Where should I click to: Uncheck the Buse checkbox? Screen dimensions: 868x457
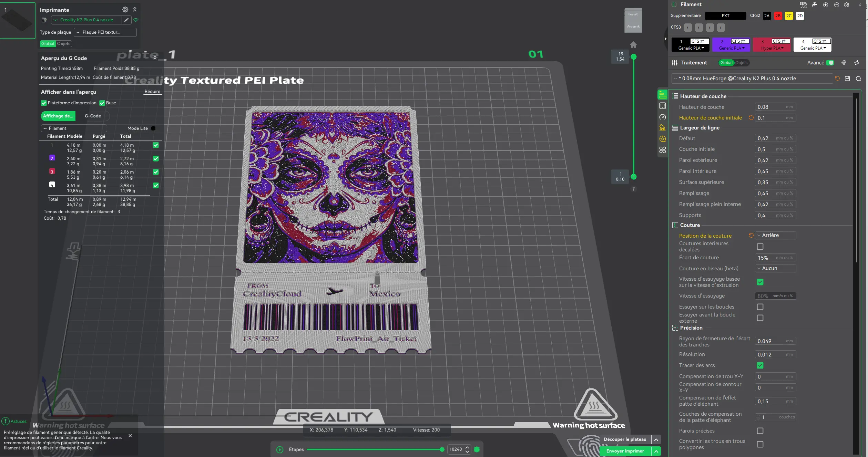(102, 103)
